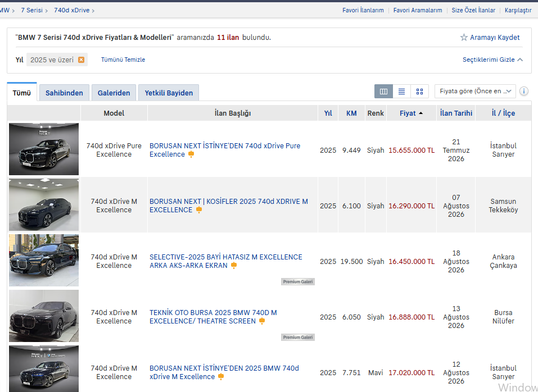Switch to list view icon

[x=401, y=92]
